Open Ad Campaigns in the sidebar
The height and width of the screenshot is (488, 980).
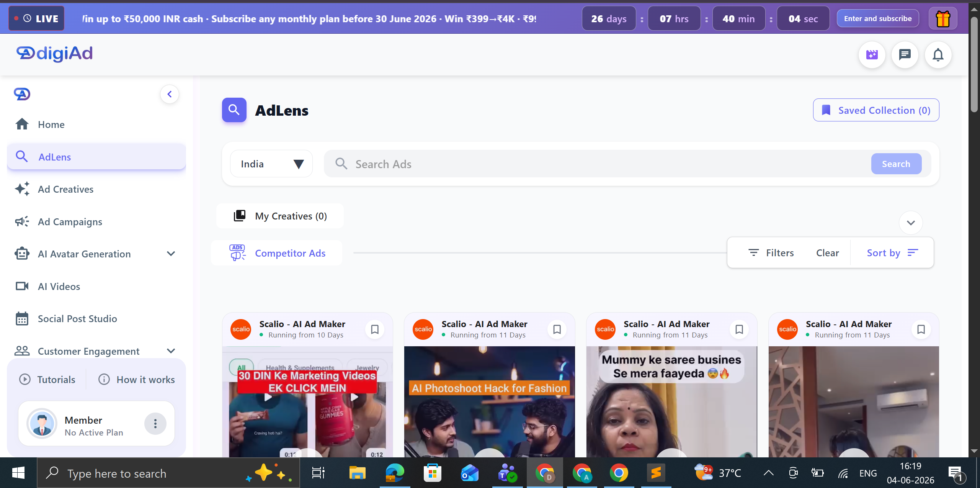click(96, 222)
